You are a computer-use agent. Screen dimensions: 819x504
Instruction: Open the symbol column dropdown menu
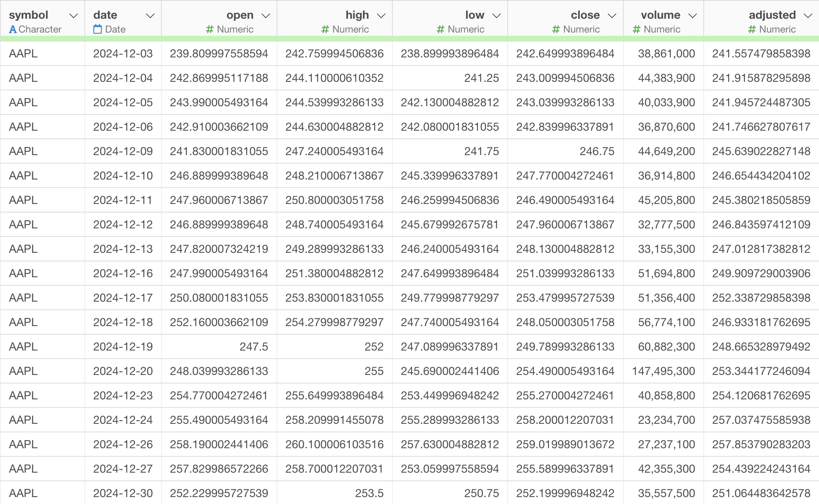click(73, 16)
